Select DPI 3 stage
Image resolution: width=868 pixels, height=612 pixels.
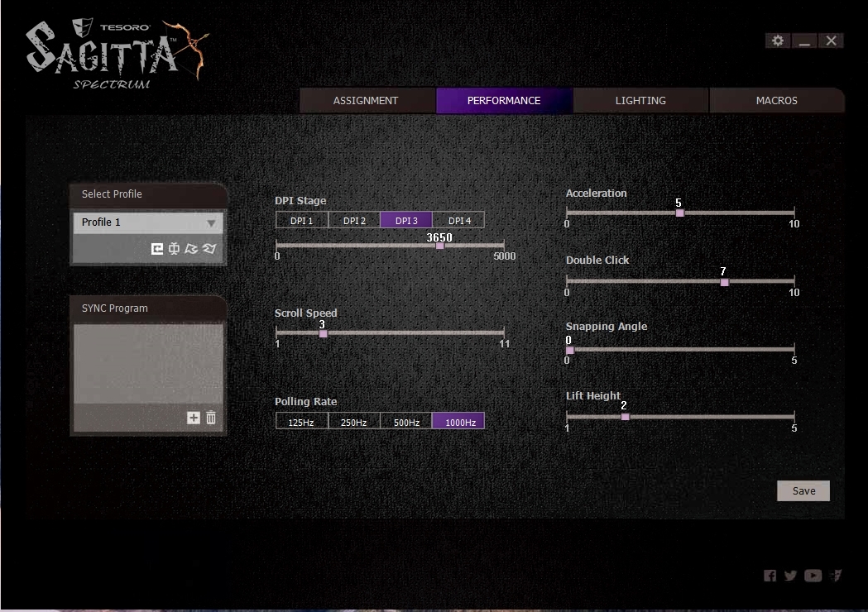[406, 220]
